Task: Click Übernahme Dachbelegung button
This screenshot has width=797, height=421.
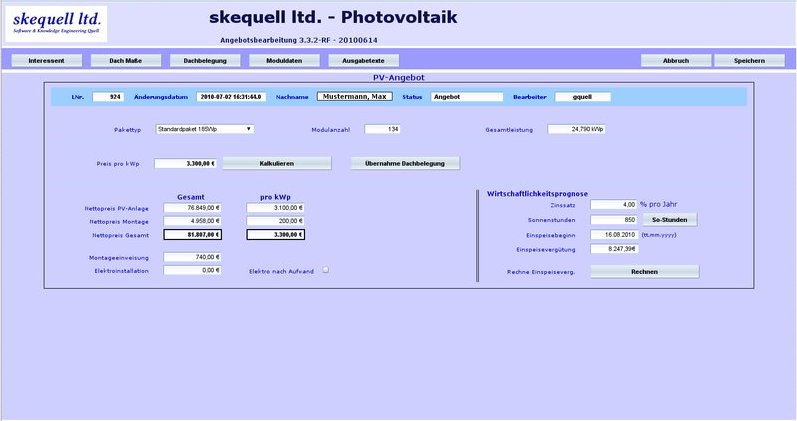Action: pyautogui.click(x=405, y=163)
